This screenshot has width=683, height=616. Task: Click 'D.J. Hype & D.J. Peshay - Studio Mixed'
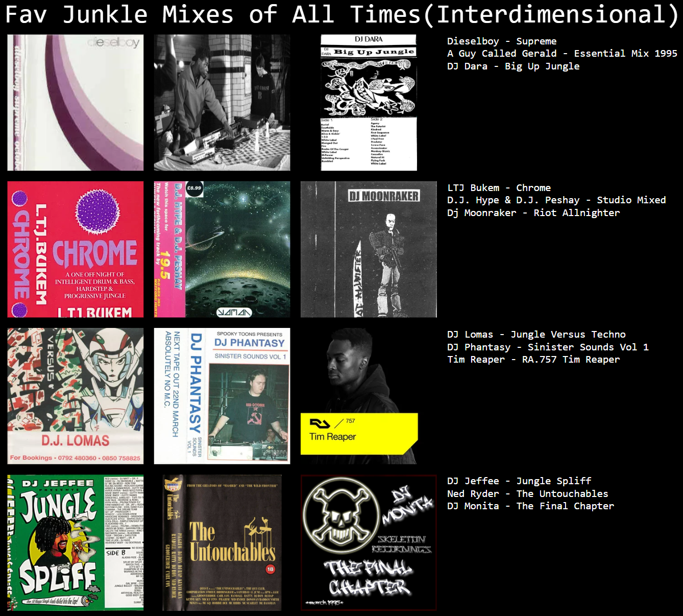556,200
